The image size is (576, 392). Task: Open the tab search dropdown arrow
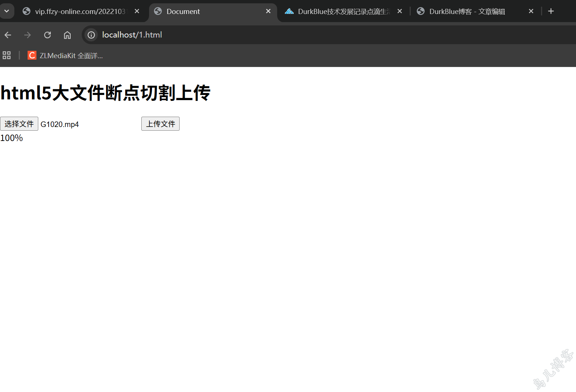[7, 11]
